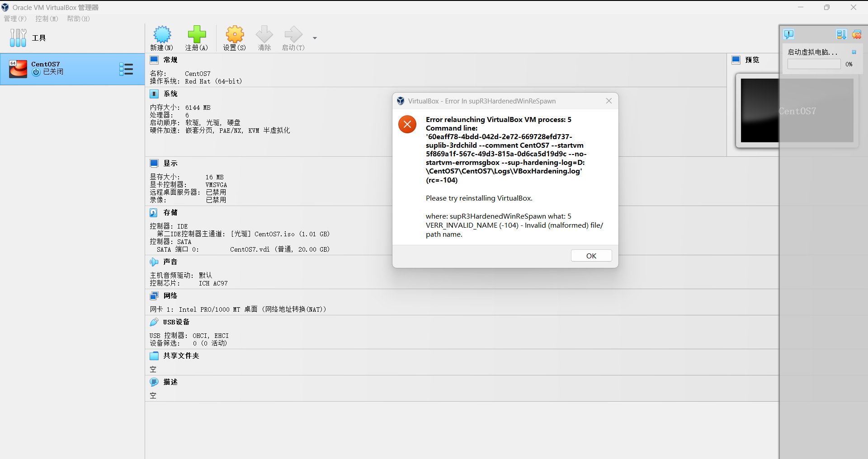Click the 0% progress value

849,64
